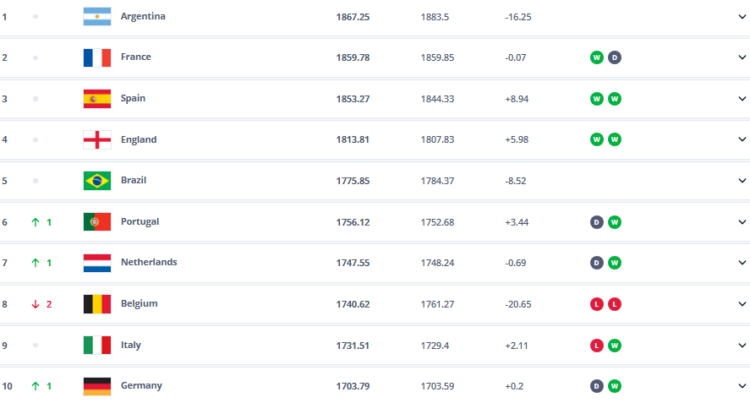750x403 pixels.
Task: Click the Spain flag icon
Action: pyautogui.click(x=97, y=99)
